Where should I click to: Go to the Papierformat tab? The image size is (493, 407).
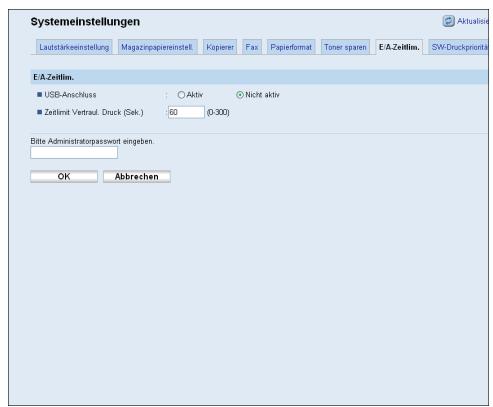(x=291, y=47)
